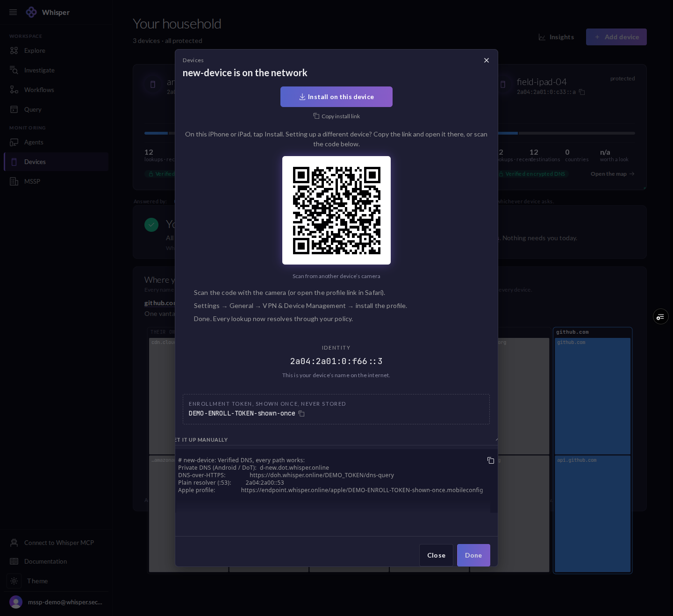The width and height of the screenshot is (673, 616).
Task: Open Connect to Whisper MCP
Action: pos(56,543)
